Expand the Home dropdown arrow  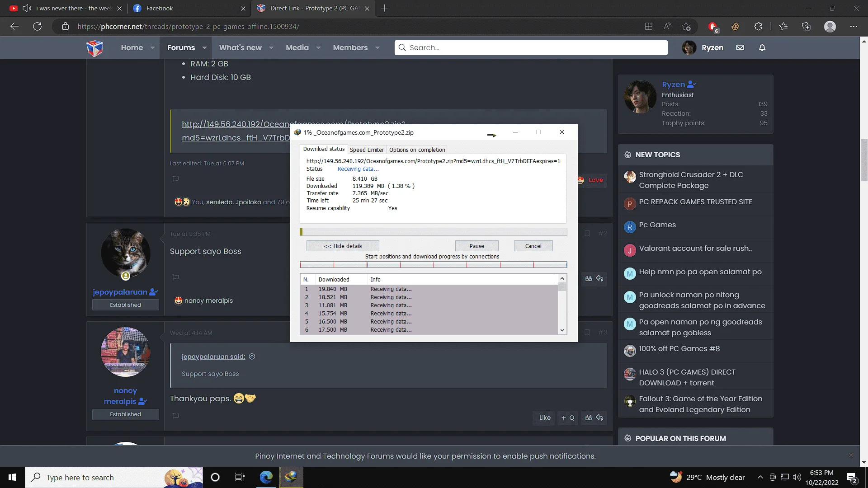(153, 47)
